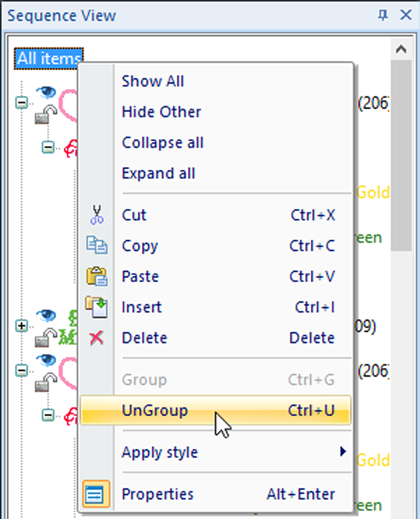The height and width of the screenshot is (519, 420).
Task: Toggle the bottom eye visibility icon
Action: [46, 359]
